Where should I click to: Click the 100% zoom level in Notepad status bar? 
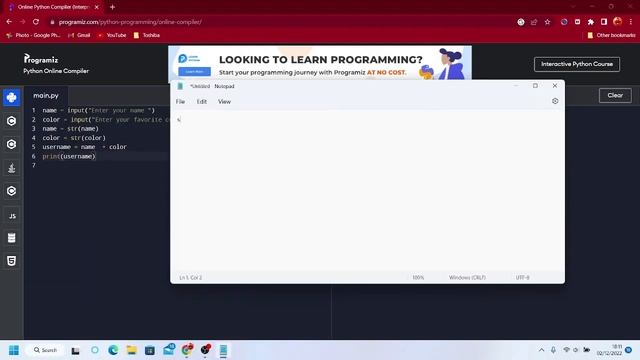click(x=418, y=278)
